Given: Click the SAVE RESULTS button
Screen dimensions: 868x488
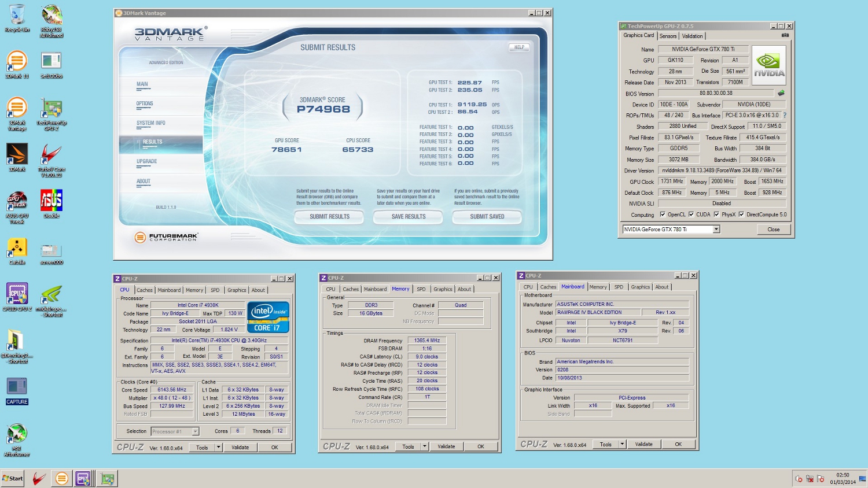Looking at the screenshot, I should [x=409, y=217].
